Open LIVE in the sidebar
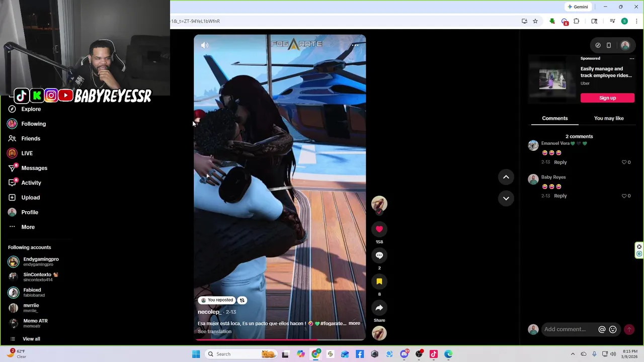 pos(27,153)
